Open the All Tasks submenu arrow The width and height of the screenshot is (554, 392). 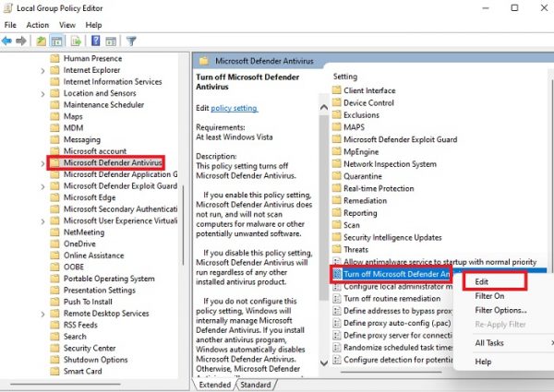[x=551, y=343]
